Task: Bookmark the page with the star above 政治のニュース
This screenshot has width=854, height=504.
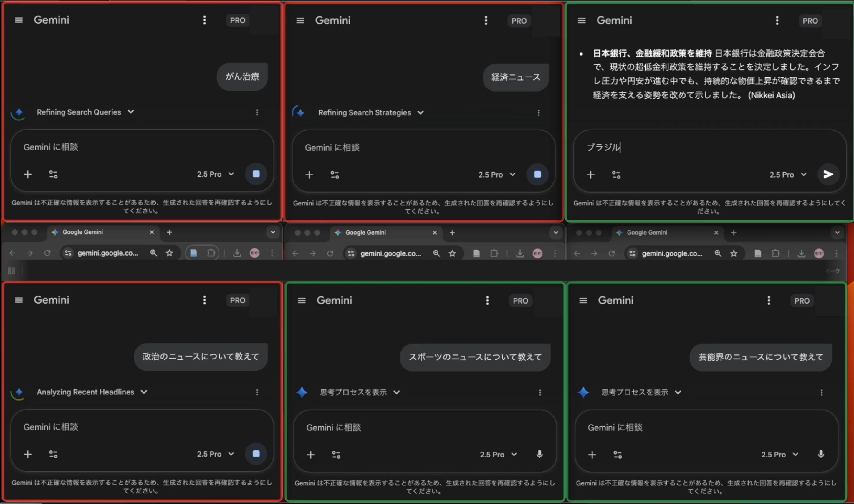Action: point(169,253)
